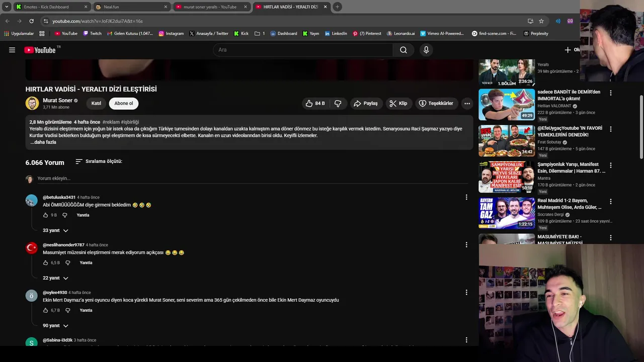Reload the page
Viewport: 644px width, 362px height.
31,21
